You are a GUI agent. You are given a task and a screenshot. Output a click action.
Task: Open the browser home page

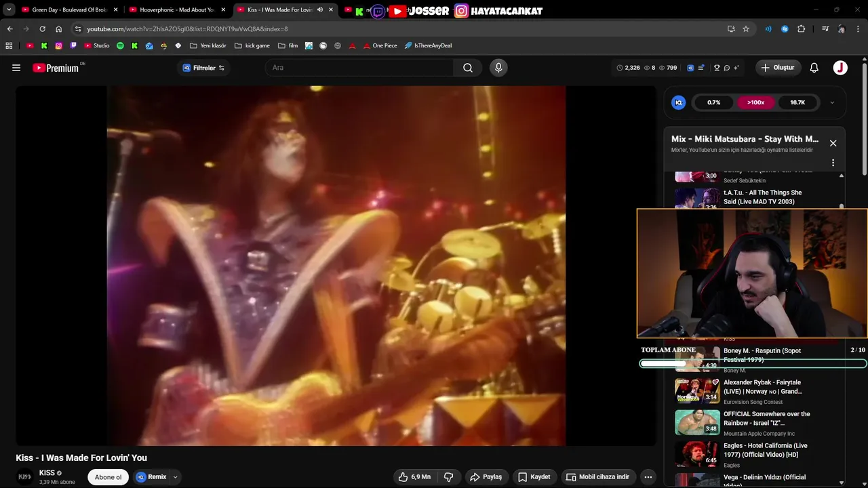point(58,29)
